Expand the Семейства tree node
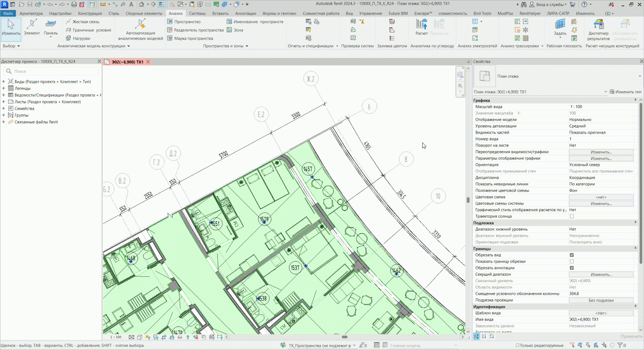 (4, 108)
